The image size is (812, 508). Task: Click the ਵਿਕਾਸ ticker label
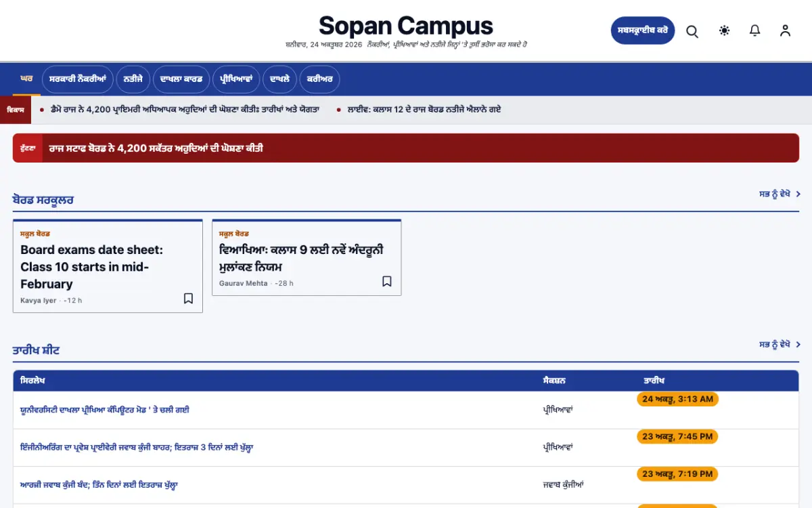[x=16, y=110]
